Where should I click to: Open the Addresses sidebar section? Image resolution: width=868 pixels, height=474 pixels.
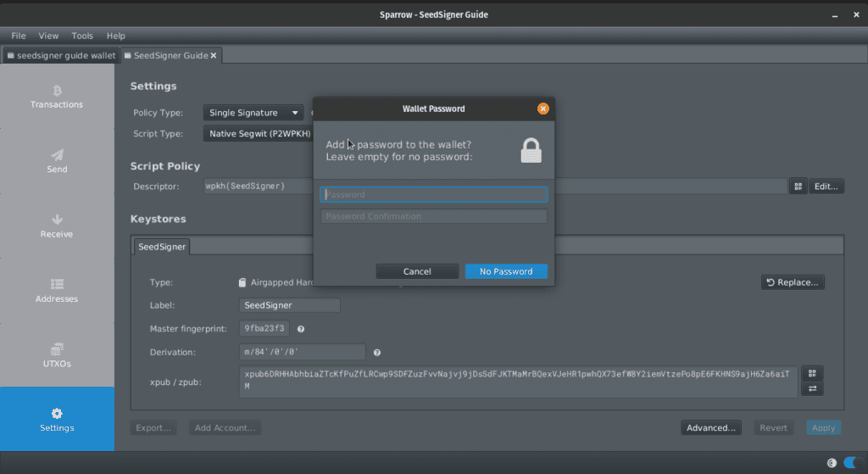coord(57,291)
